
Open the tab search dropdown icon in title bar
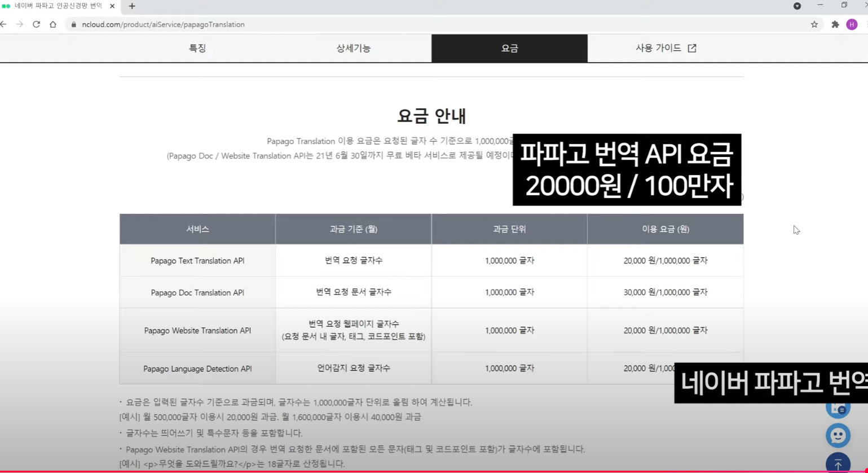[797, 6]
